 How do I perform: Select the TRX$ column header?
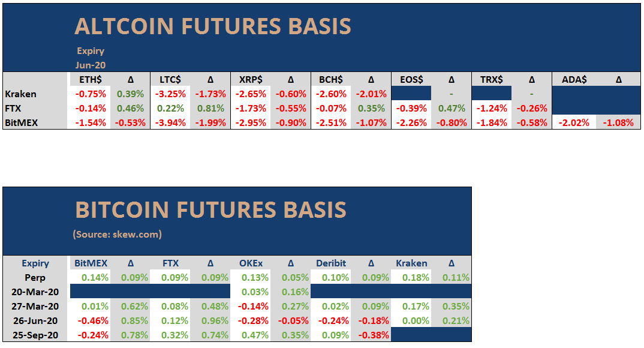(491, 79)
